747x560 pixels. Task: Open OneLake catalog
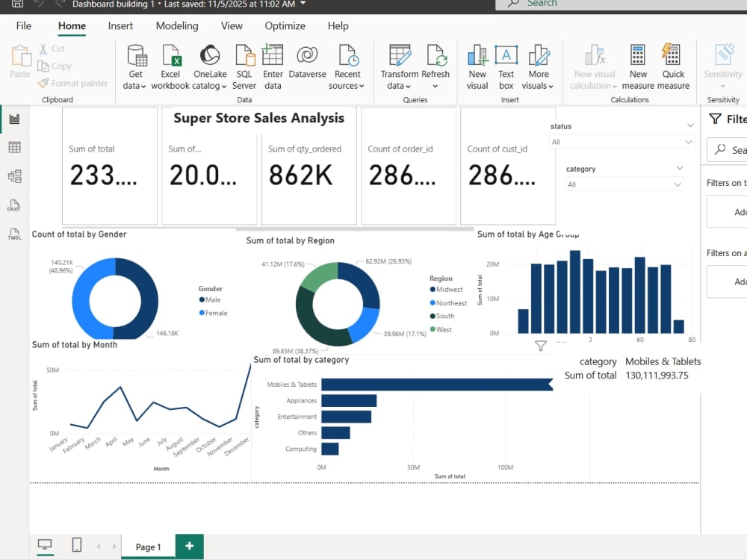(210, 66)
